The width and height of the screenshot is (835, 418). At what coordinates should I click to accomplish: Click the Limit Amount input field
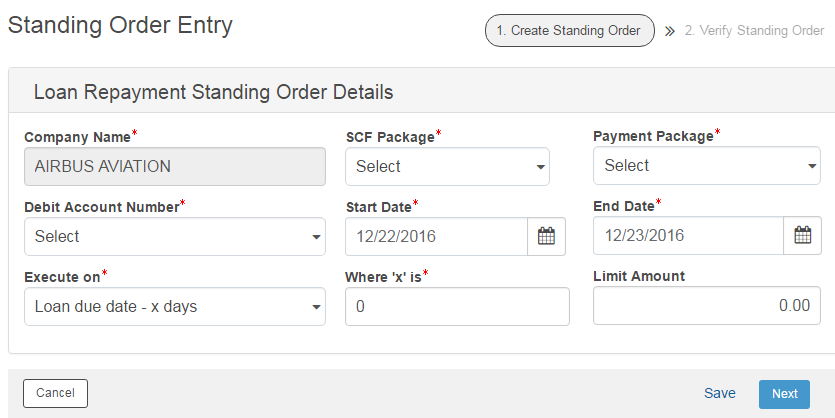(706, 306)
